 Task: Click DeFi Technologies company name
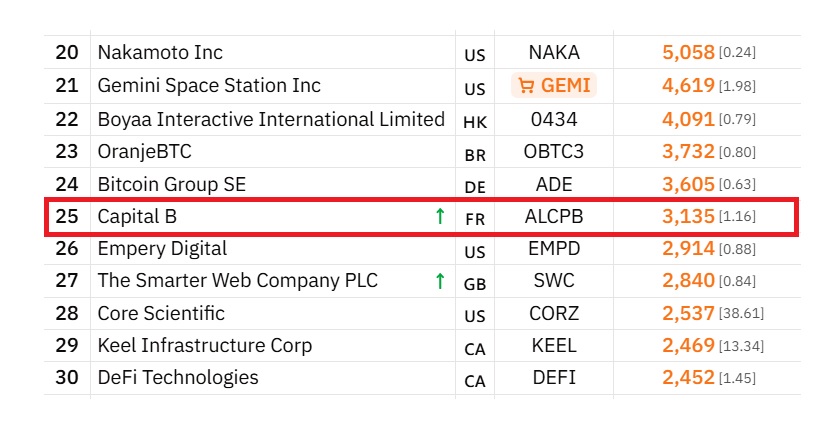(x=178, y=378)
